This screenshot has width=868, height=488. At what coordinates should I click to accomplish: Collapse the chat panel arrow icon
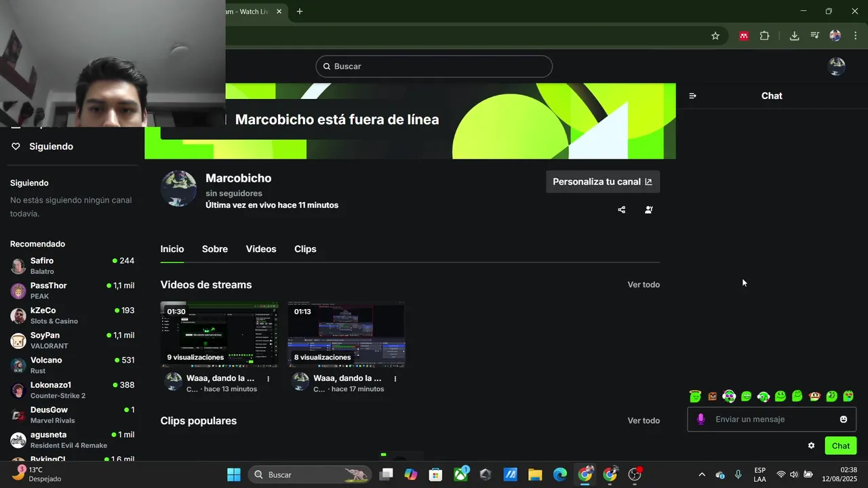(692, 96)
